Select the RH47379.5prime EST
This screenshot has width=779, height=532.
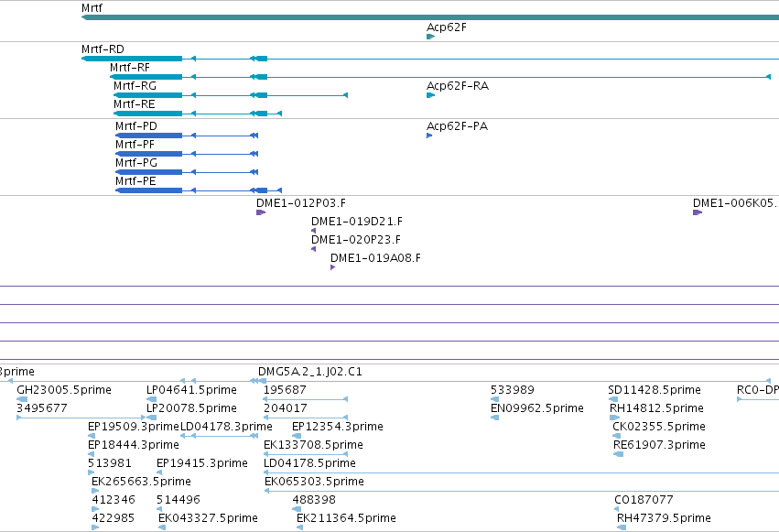tap(622, 527)
